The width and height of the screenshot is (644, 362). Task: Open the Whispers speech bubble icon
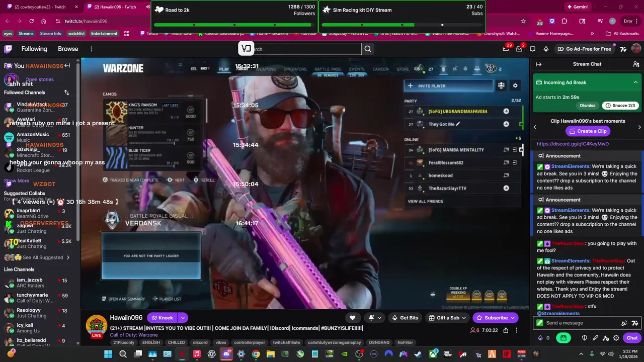(533, 49)
